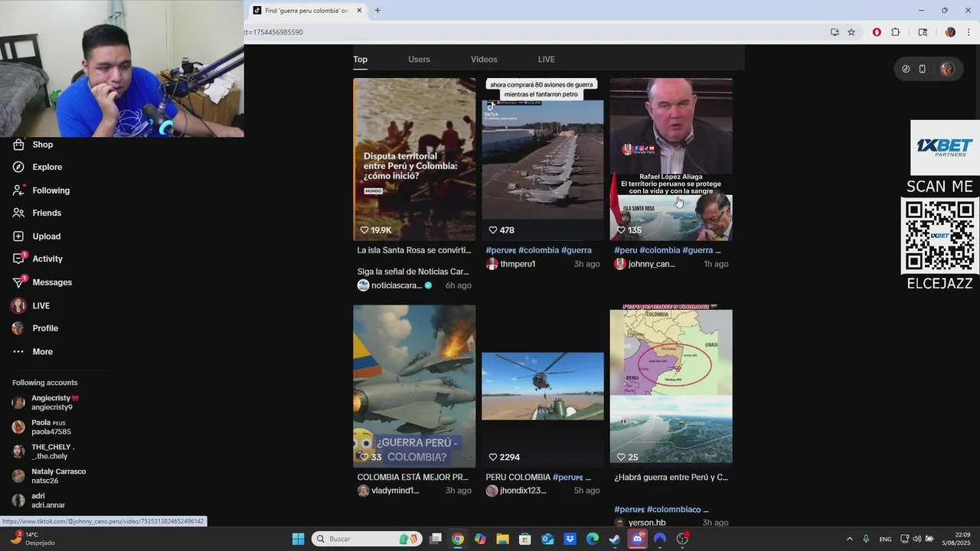980x551 pixels.
Task: Open the Chrome profile avatar
Action: 950,32
